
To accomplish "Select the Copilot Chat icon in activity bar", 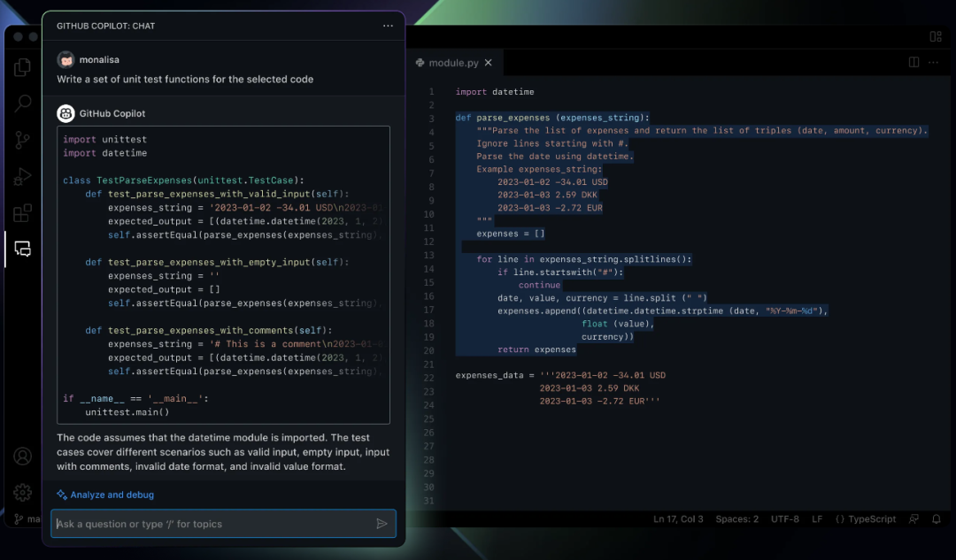I will tap(22, 249).
